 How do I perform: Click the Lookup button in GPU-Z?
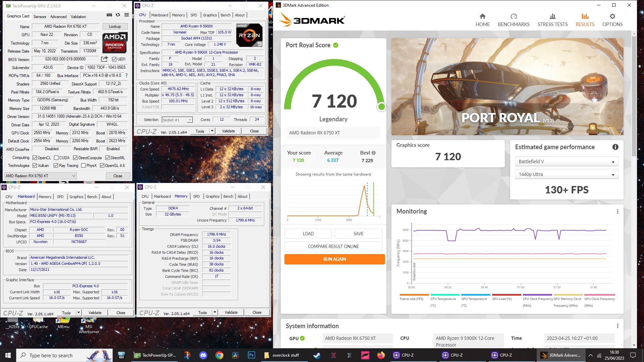click(115, 26)
